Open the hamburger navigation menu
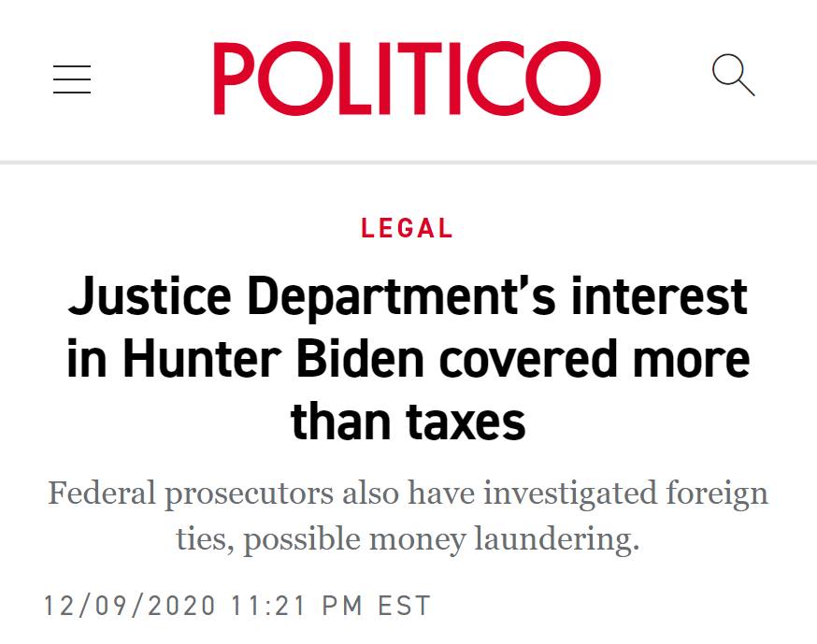 72,79
